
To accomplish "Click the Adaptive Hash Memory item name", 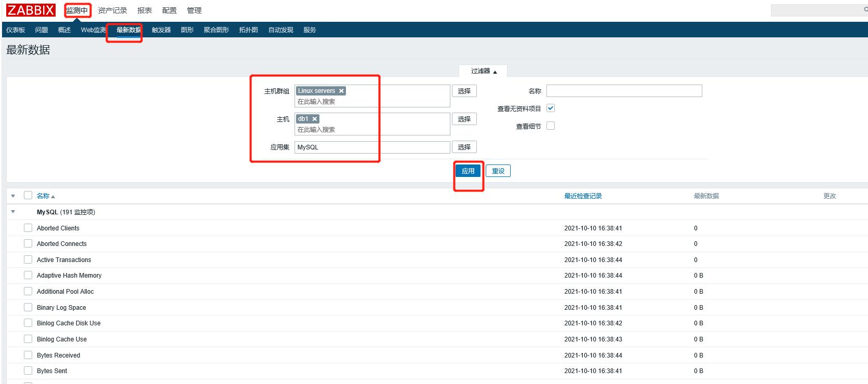I will (69, 275).
